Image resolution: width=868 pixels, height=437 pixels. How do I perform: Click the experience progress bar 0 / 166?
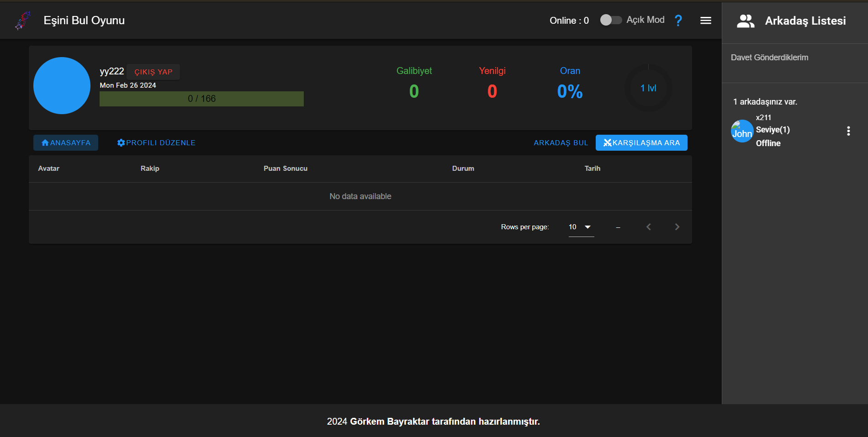coord(201,99)
